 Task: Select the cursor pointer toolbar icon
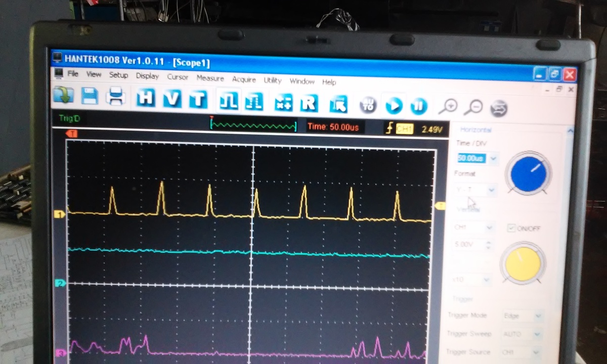coord(338,105)
